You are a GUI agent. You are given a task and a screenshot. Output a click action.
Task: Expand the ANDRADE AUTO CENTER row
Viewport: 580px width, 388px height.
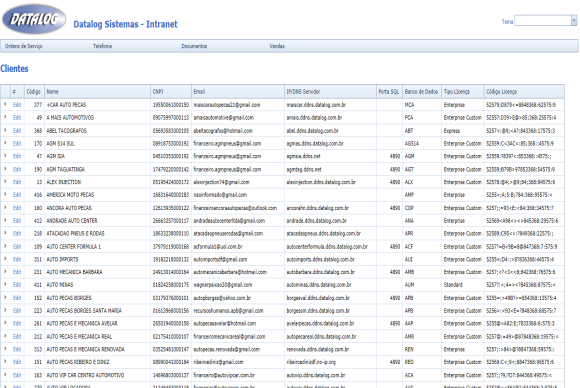click(x=5, y=220)
